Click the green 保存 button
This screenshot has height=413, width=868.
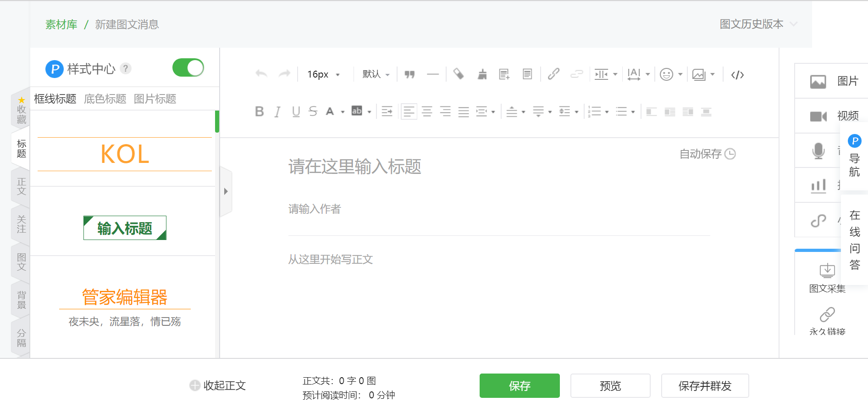pos(520,385)
